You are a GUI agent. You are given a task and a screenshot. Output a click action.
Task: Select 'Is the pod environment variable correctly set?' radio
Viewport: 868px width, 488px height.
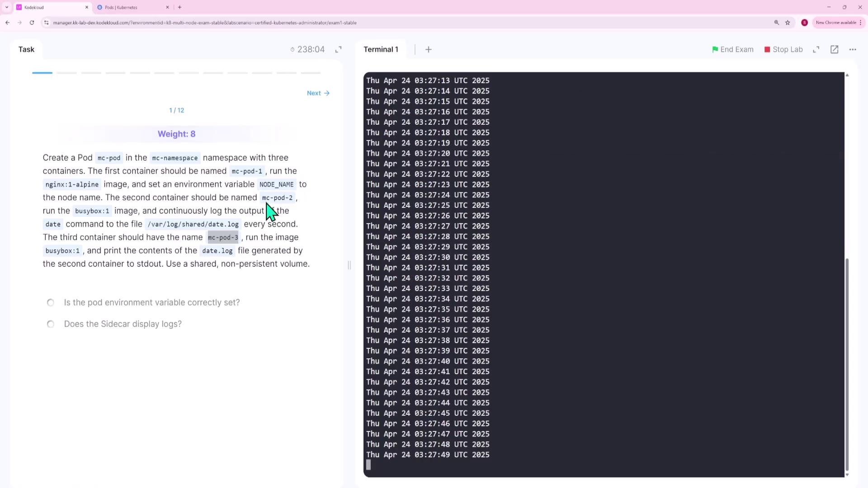51,303
